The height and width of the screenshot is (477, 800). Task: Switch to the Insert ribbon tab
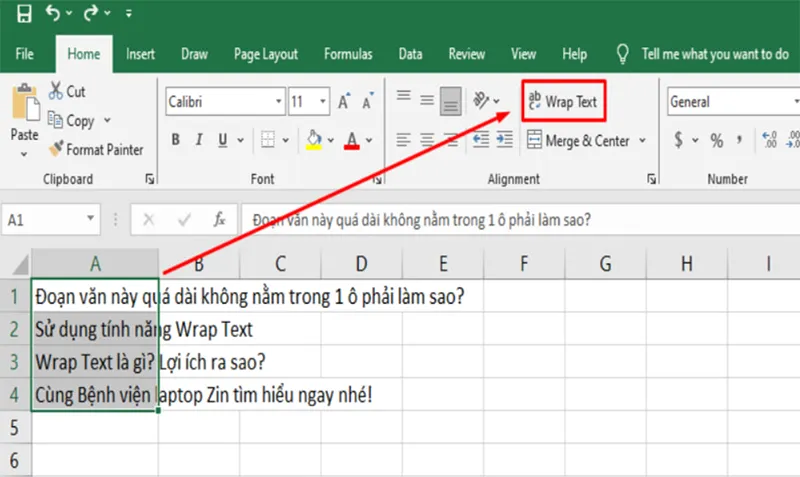140,54
